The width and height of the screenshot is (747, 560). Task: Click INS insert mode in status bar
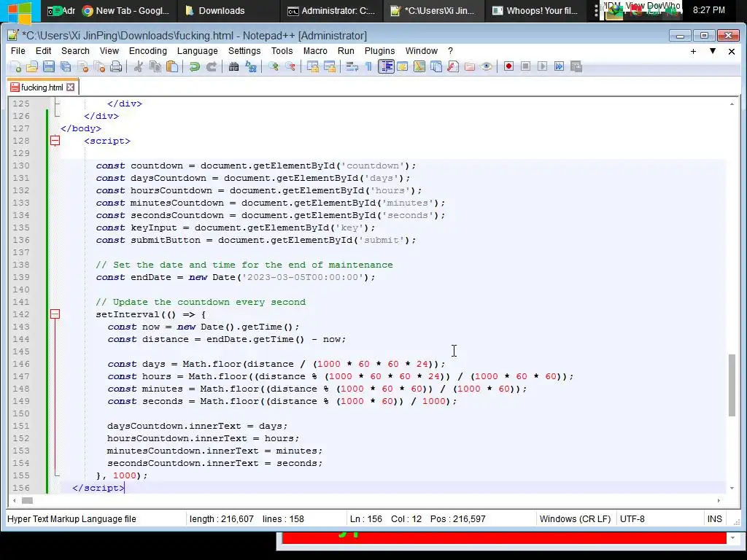click(715, 519)
